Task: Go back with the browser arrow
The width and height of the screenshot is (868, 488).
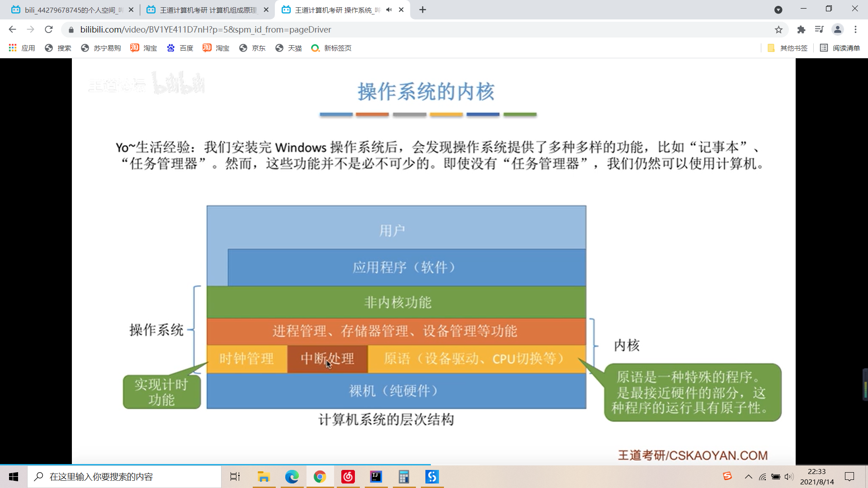Action: point(12,29)
